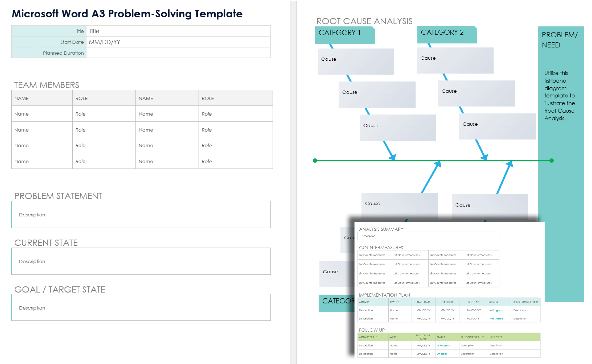The width and height of the screenshot is (592, 364).
Task: Select the Start Date MM/DD/YY field
Action: point(178,42)
